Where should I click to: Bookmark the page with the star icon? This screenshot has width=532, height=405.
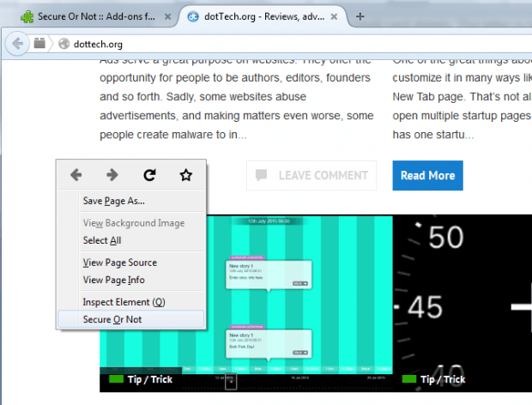click(185, 175)
